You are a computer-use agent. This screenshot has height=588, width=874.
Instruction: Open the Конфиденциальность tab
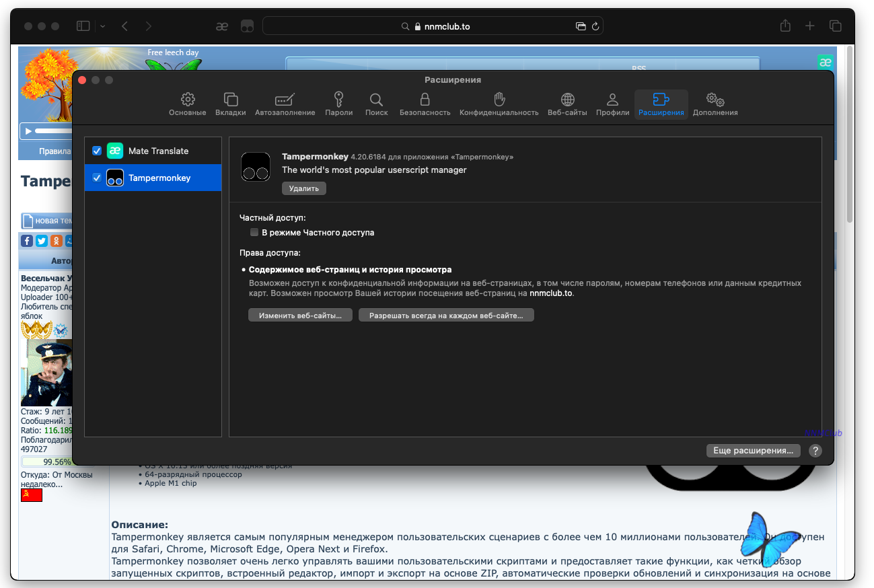[499, 104]
